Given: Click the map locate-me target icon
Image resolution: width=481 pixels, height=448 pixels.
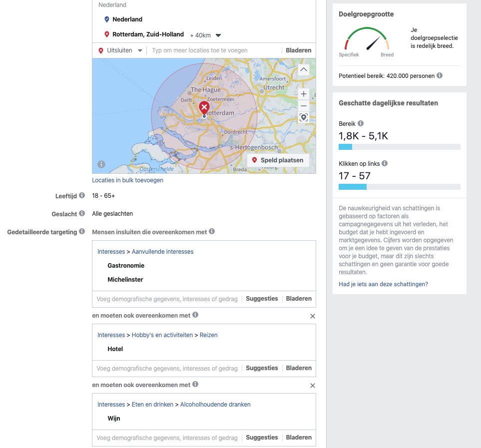Looking at the screenshot, I should tap(303, 117).
